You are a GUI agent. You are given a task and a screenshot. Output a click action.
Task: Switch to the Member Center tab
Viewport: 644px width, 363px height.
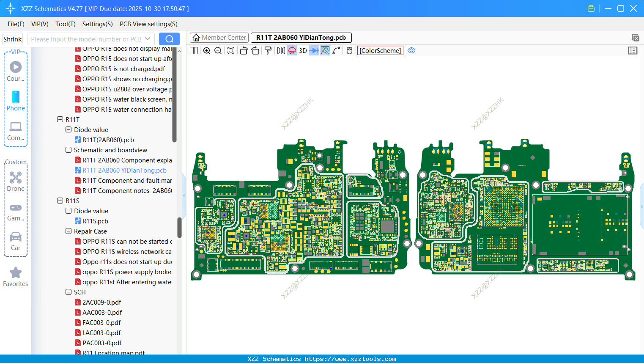[x=219, y=37]
